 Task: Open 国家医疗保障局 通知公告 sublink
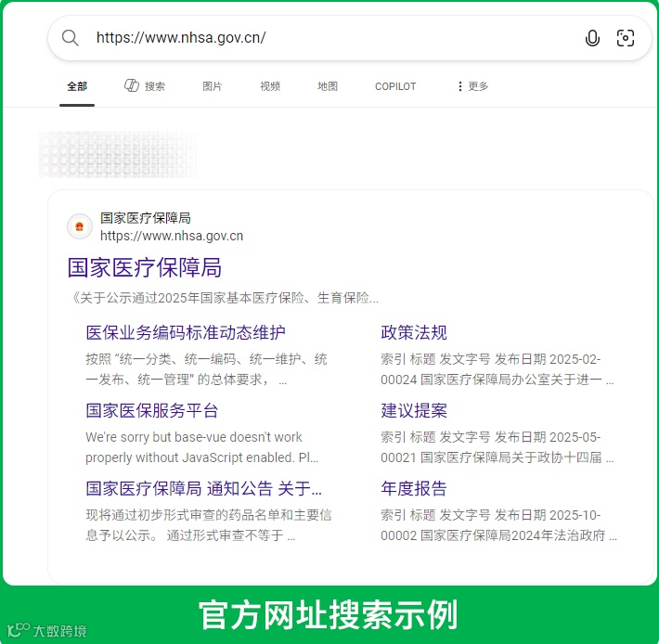coord(204,488)
